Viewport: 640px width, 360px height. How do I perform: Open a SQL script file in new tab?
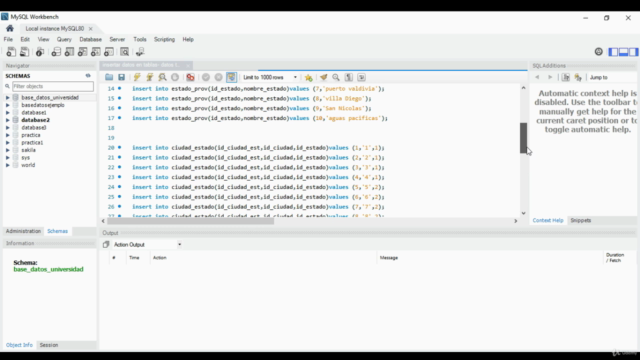[24, 52]
